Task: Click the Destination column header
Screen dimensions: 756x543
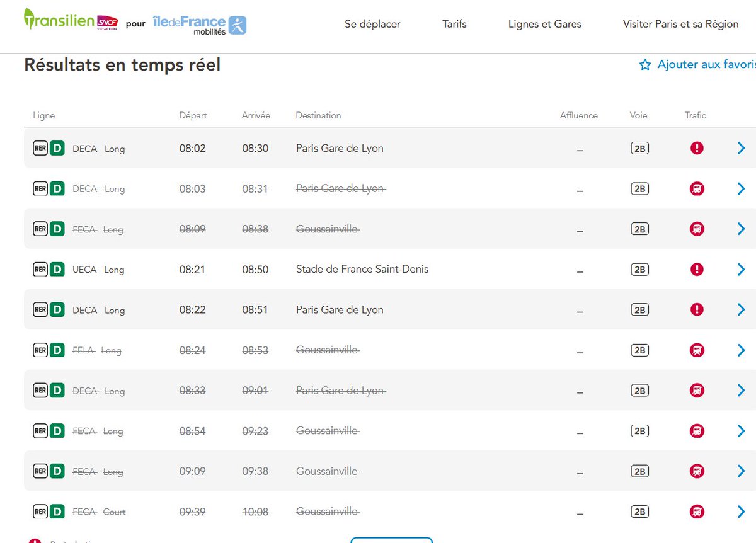Action: tap(319, 116)
